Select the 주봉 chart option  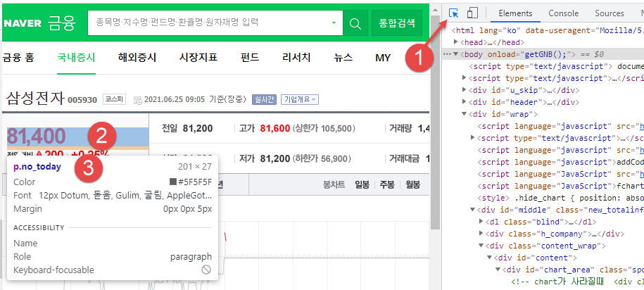(386, 185)
